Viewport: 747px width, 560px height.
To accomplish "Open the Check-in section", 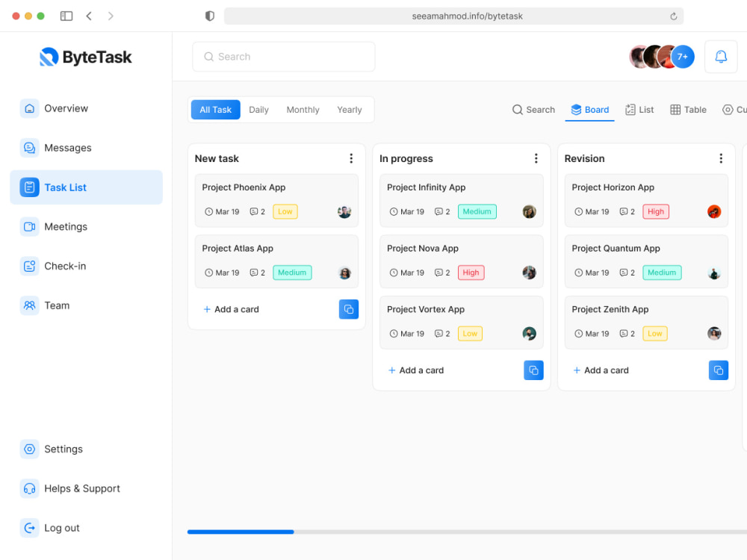I will point(65,267).
